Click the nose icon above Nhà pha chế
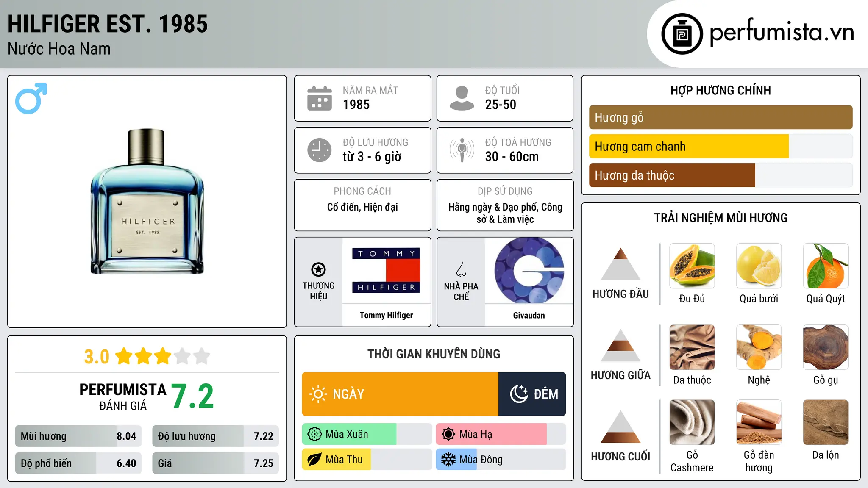The height and width of the screenshot is (488, 868). point(461,269)
